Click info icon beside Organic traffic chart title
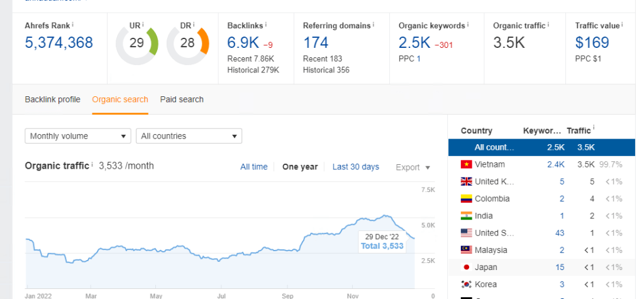This screenshot has width=644, height=299. [x=92, y=164]
